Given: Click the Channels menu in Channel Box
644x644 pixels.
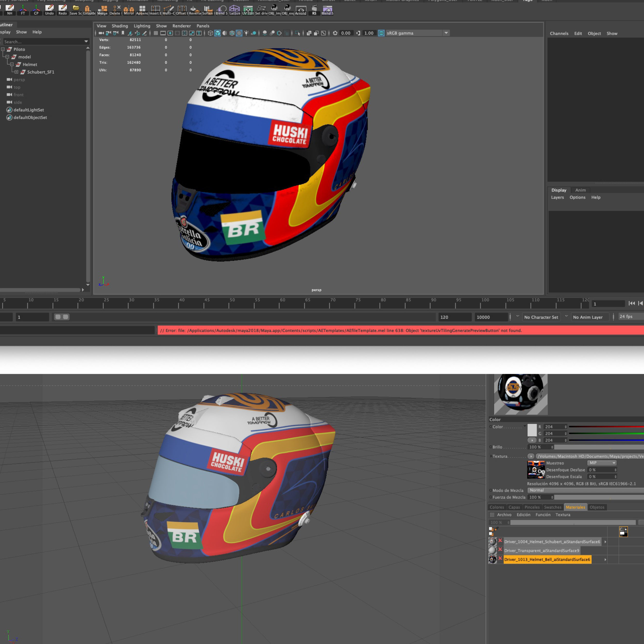Looking at the screenshot, I should [x=559, y=33].
